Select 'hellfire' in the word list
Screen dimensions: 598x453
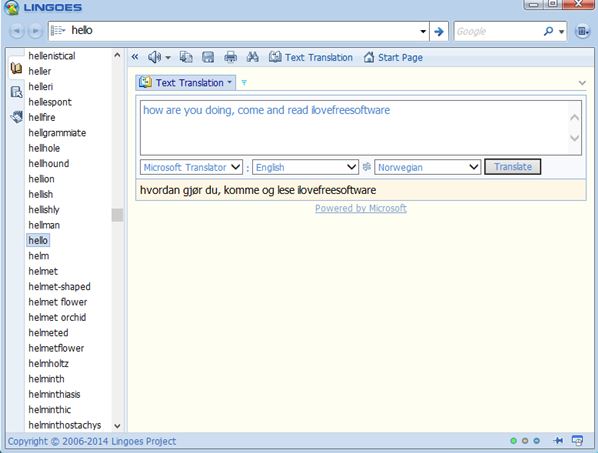point(42,117)
